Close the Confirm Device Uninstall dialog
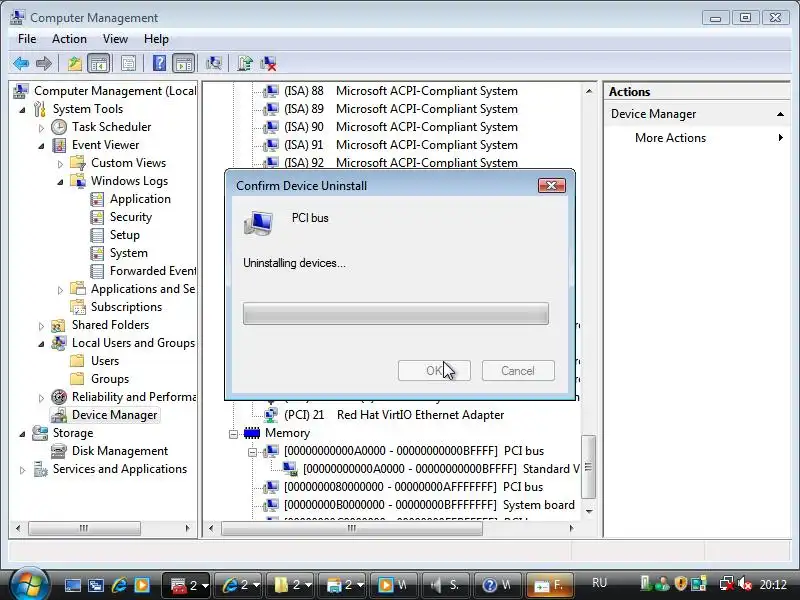800x600 pixels. pos(552,186)
